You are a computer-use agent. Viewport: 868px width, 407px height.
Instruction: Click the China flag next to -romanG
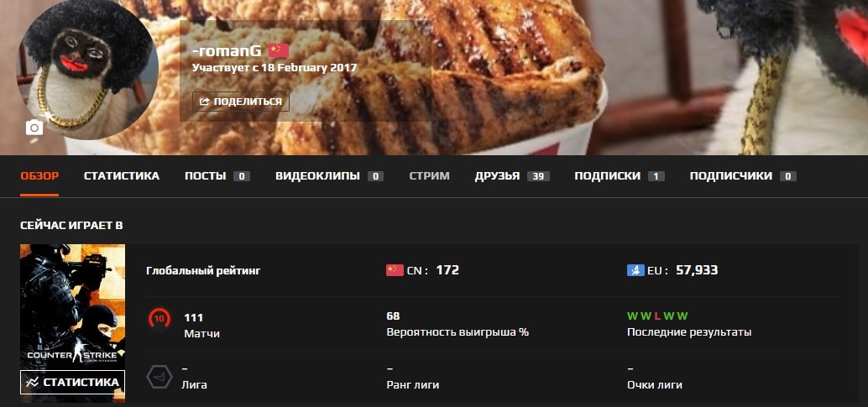tap(279, 51)
